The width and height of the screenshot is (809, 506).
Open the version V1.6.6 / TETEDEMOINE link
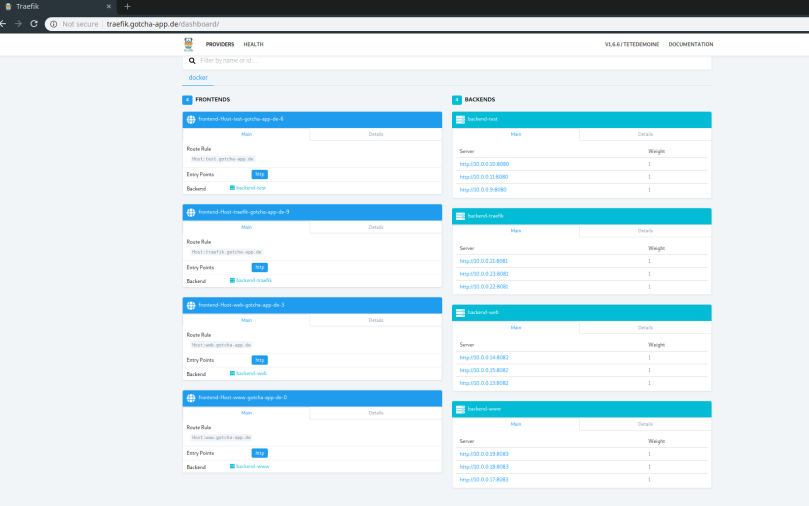tap(632, 44)
